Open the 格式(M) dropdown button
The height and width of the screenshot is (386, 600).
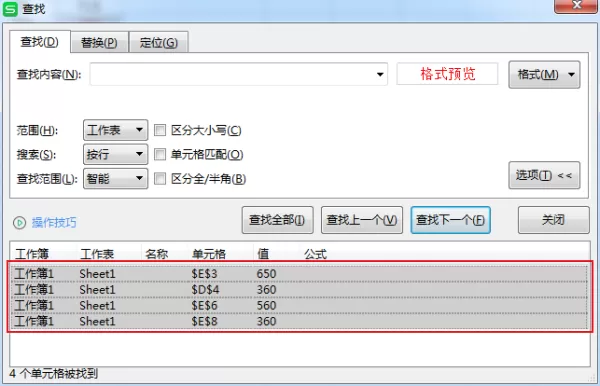tap(544, 74)
